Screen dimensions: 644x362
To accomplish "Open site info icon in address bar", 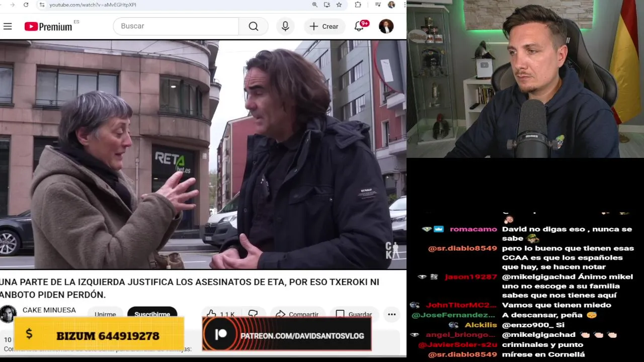I will [42, 5].
